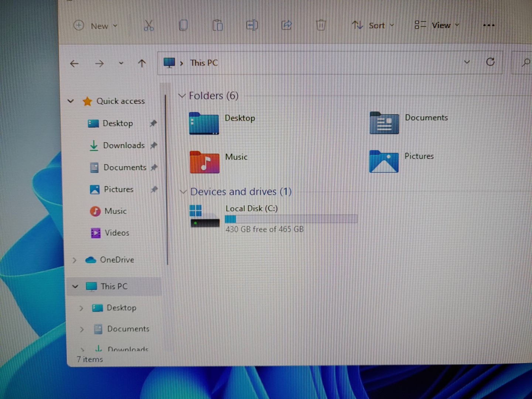Viewport: 532px width, 399px height.
Task: Open address bar history dropdown chevron
Action: coord(467,62)
